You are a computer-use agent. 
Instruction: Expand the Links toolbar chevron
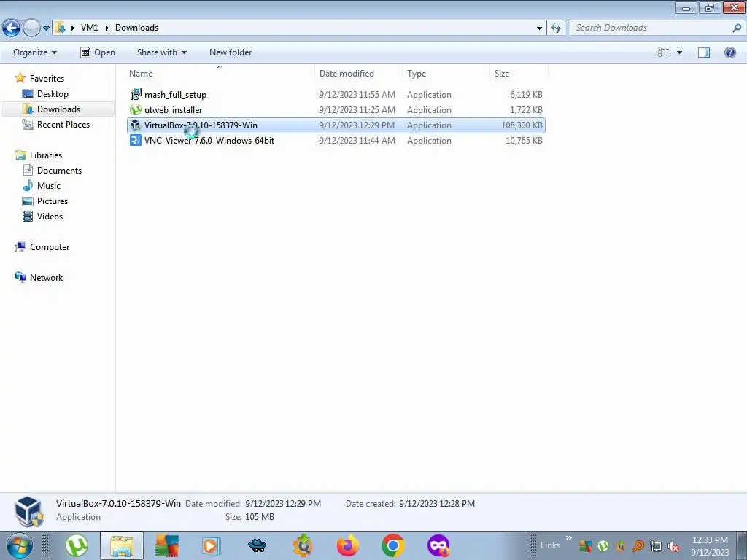[x=568, y=538]
